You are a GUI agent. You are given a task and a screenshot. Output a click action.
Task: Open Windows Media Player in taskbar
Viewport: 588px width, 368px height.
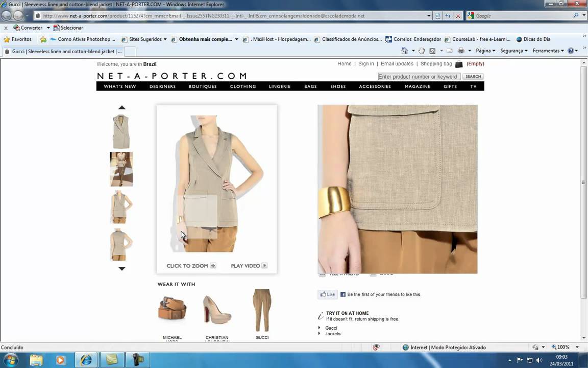(x=60, y=360)
